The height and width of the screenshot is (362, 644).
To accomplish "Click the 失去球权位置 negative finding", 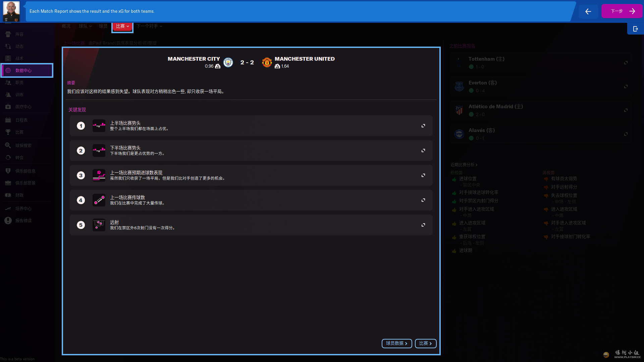I will tap(564, 196).
